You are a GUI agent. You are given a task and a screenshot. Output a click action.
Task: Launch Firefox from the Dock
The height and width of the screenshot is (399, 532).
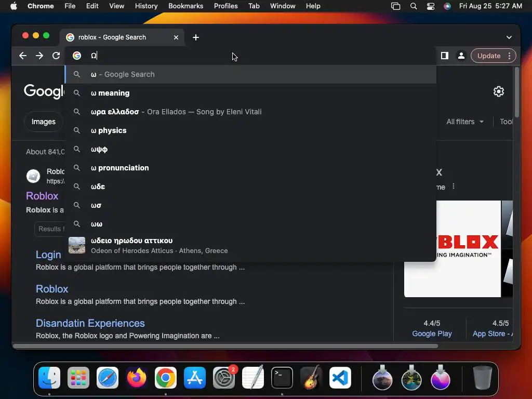tap(137, 378)
